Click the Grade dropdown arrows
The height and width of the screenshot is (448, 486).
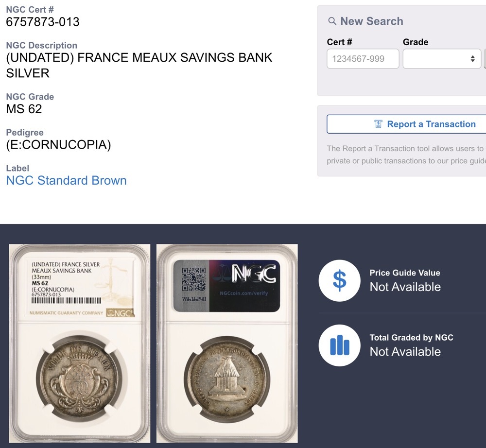(472, 59)
